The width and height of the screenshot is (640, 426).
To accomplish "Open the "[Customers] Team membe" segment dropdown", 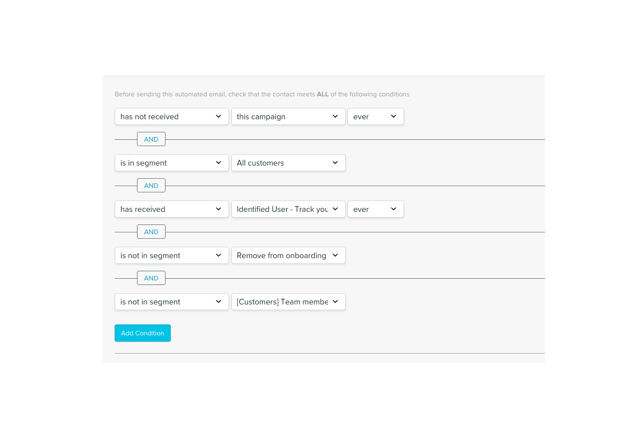I will [288, 302].
